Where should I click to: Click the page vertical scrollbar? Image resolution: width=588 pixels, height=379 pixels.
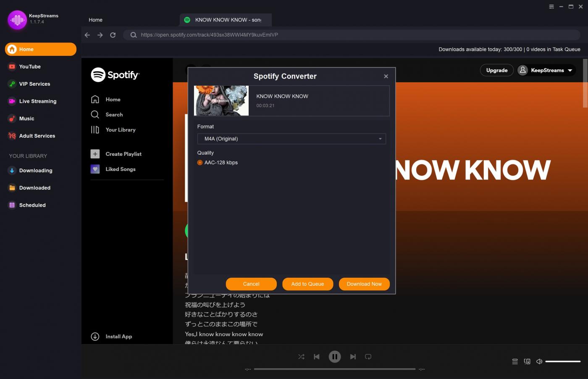(x=585, y=83)
